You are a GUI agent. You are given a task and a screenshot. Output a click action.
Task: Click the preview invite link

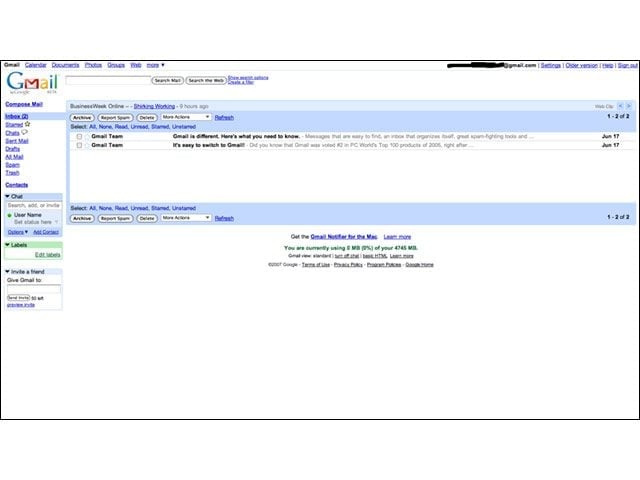click(x=21, y=305)
